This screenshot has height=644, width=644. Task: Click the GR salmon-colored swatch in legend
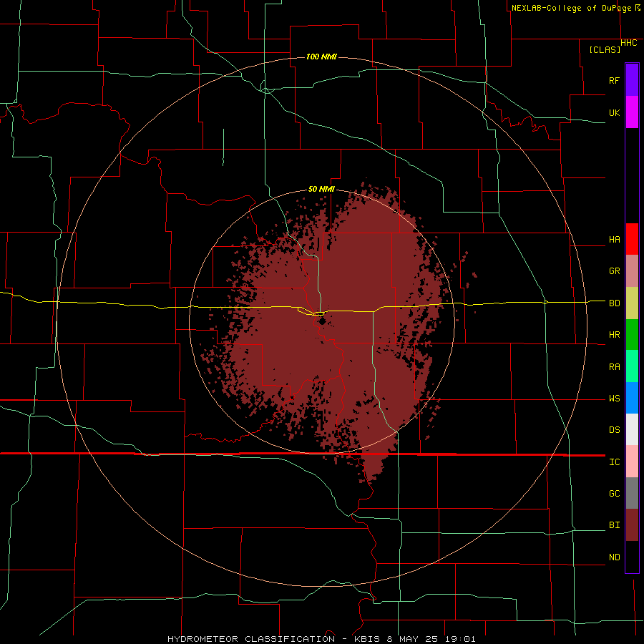[x=632, y=271]
